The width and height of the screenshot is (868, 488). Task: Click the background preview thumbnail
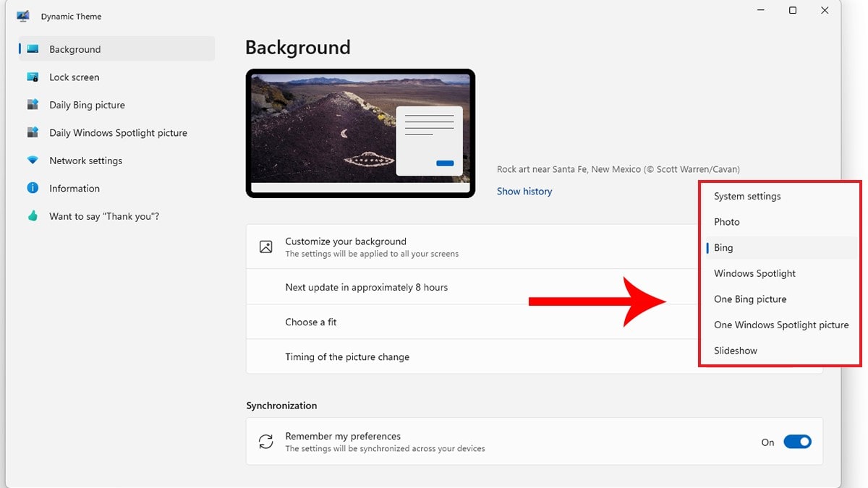pyautogui.click(x=359, y=132)
